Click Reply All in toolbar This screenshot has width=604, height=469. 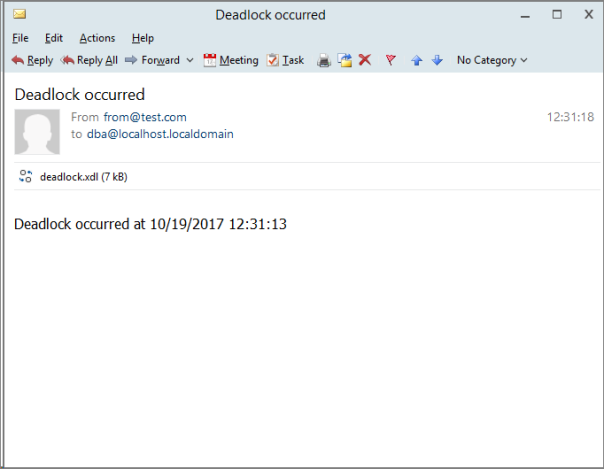coord(89,60)
